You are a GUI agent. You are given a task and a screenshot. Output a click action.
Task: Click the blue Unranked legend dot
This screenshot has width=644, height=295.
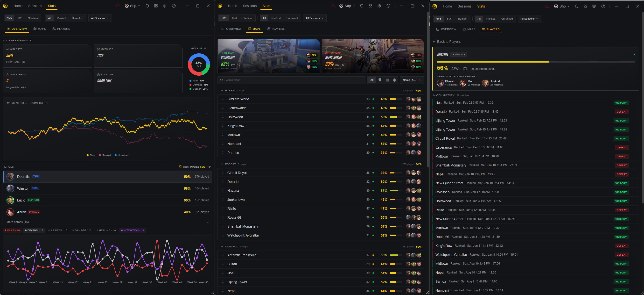pos(115,155)
